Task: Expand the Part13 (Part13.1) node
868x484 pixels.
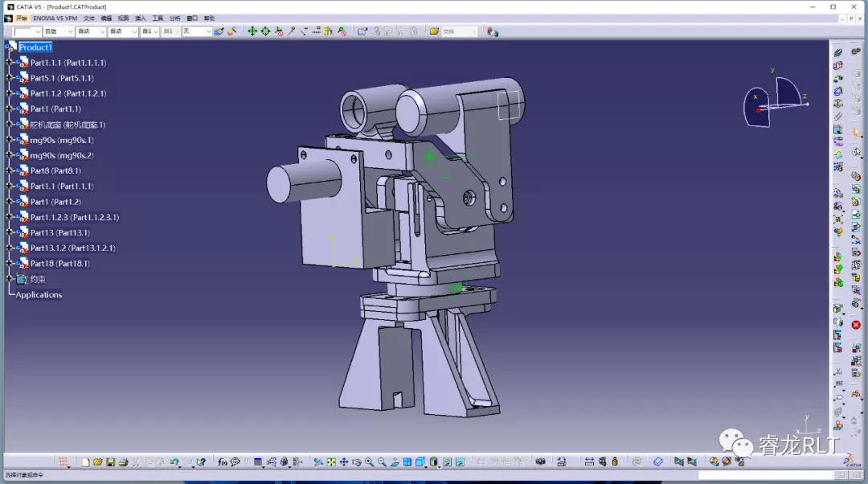Action: (x=9, y=232)
